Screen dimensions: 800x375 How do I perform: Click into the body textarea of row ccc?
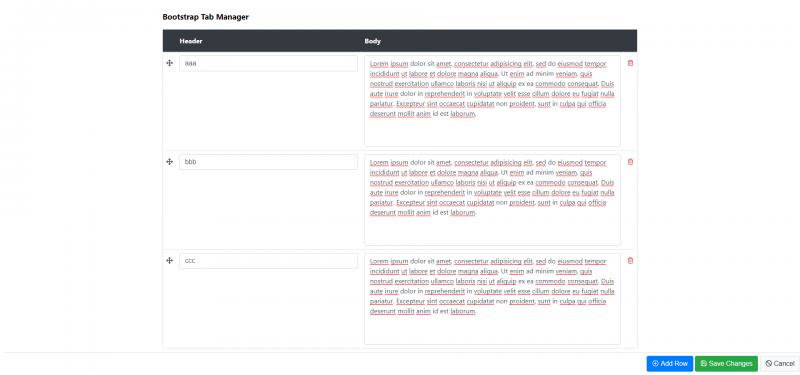click(492, 299)
